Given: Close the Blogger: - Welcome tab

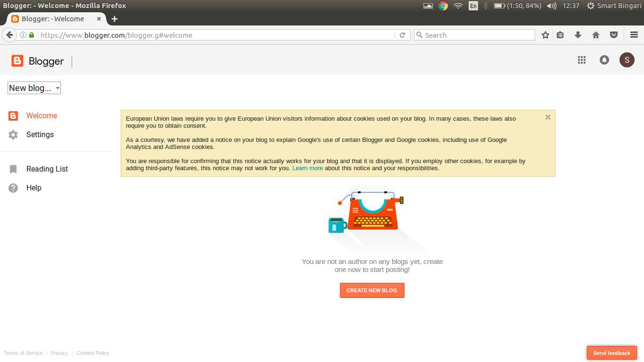Looking at the screenshot, I should pyautogui.click(x=99, y=19).
